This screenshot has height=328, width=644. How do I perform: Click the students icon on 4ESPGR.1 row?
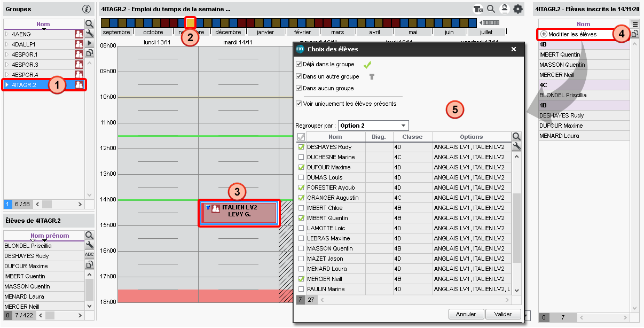pyautogui.click(x=79, y=54)
